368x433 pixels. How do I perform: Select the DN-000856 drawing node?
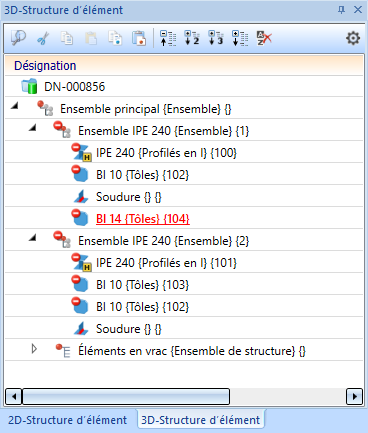75,87
